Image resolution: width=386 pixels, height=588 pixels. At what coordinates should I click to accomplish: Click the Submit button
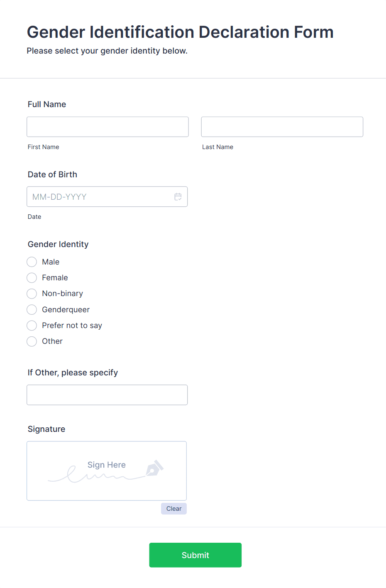coord(195,555)
